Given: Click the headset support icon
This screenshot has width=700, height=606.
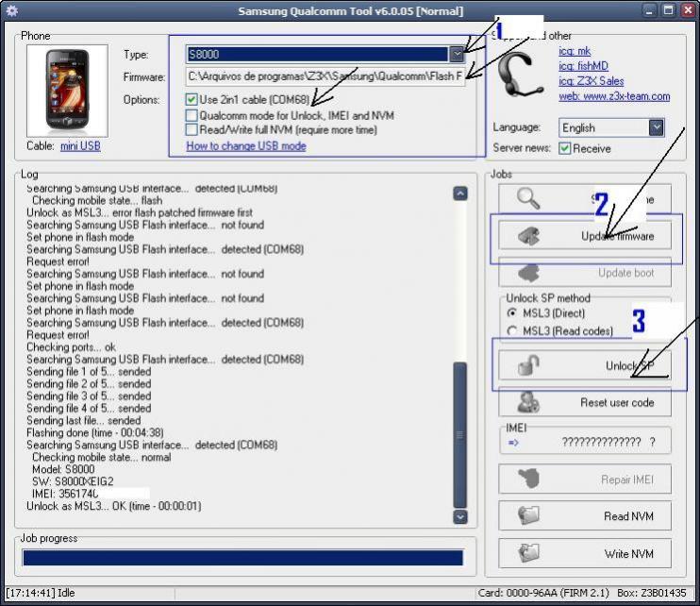Looking at the screenshot, I should point(520,75).
